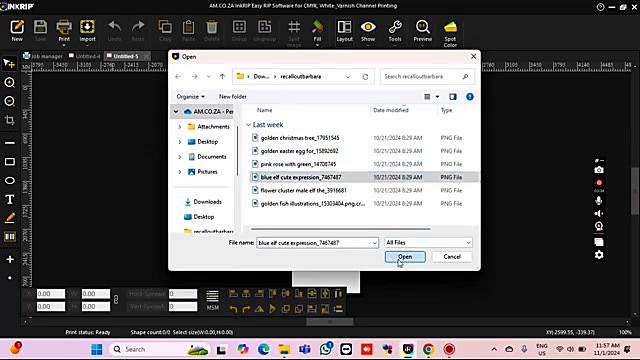
Task: Open the recorder settings gear
Action: coord(599,255)
